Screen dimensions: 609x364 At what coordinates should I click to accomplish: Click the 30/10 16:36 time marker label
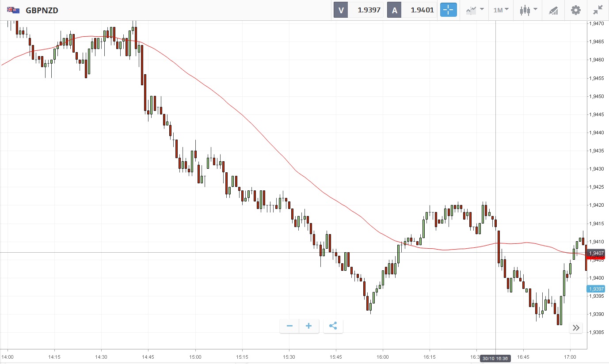pos(495,358)
